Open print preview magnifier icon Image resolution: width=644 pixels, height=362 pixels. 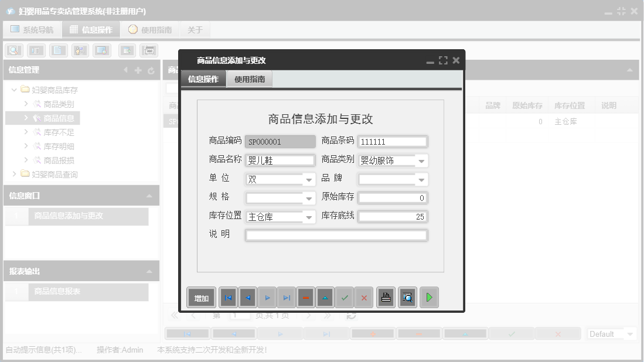point(407,298)
